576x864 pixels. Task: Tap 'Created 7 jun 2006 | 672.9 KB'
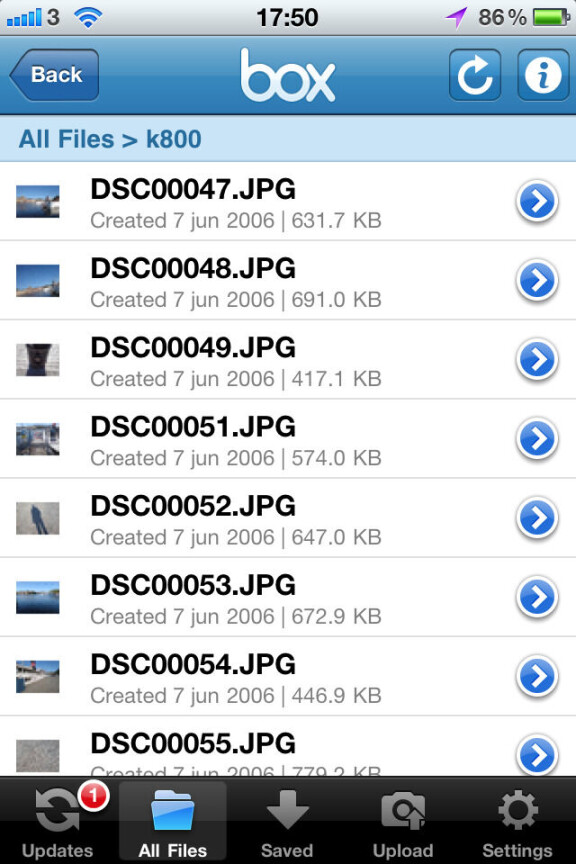tap(236, 617)
